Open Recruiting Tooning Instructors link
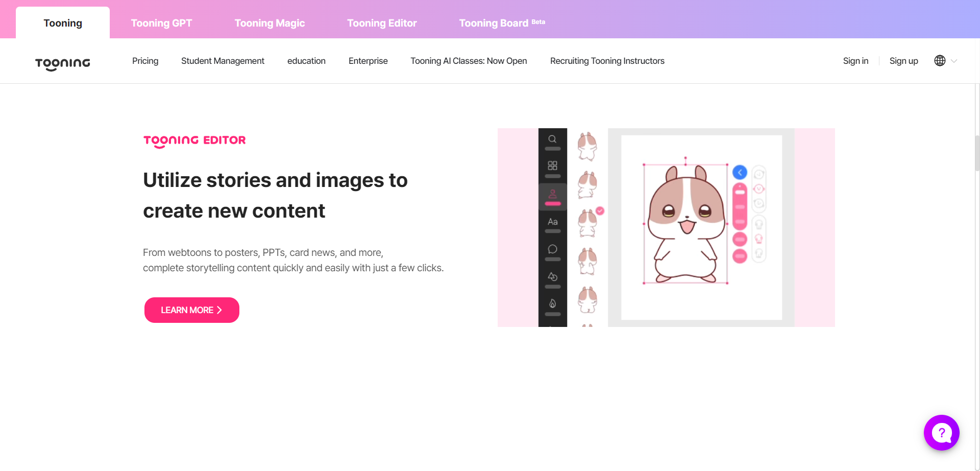Image resolution: width=980 pixels, height=471 pixels. tap(607, 61)
